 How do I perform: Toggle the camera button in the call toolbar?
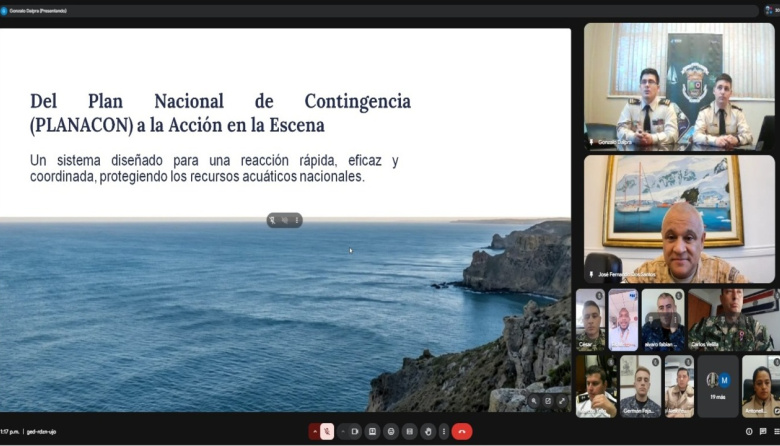click(355, 432)
